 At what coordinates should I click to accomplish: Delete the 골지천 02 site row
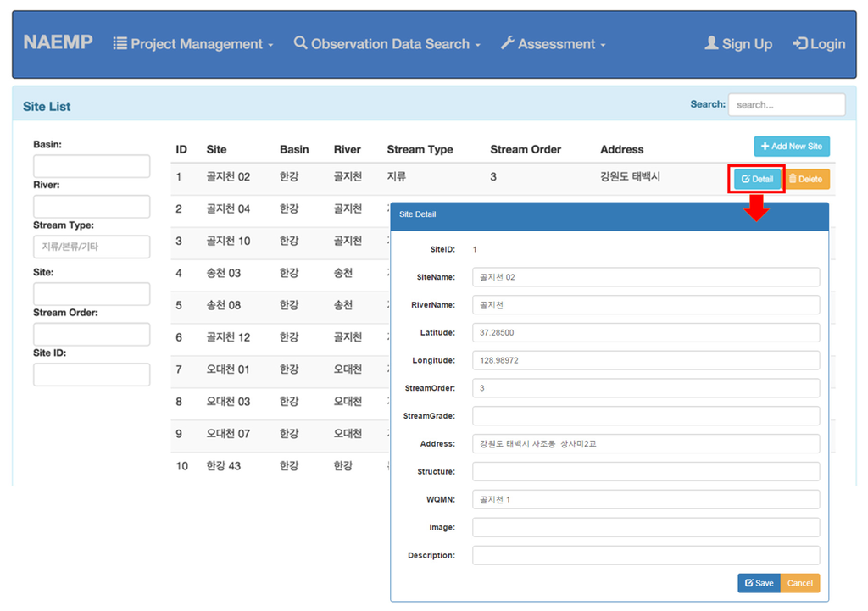pos(805,179)
